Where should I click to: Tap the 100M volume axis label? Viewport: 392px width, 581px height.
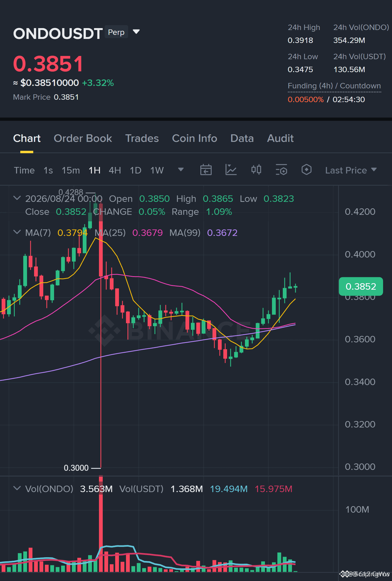(x=357, y=509)
